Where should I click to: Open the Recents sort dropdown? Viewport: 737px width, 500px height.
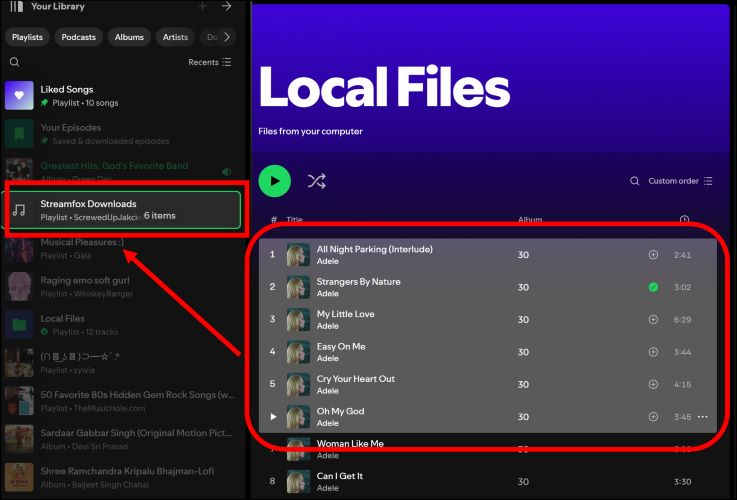[210, 62]
